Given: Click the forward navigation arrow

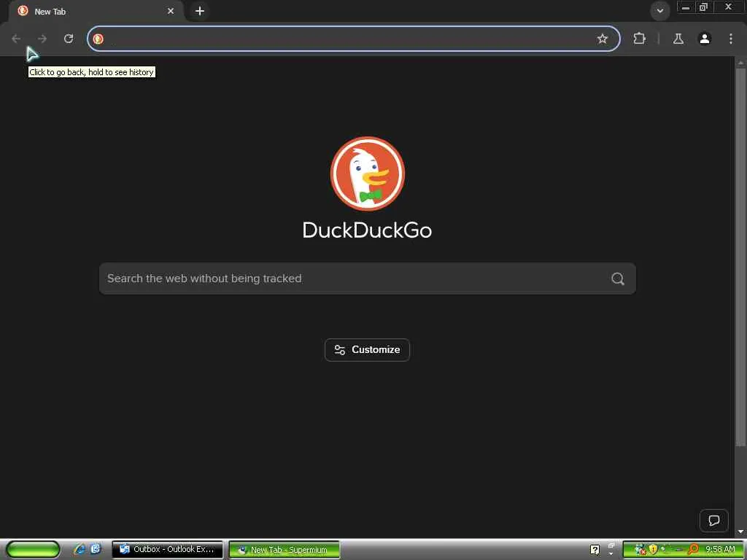Looking at the screenshot, I should point(42,39).
